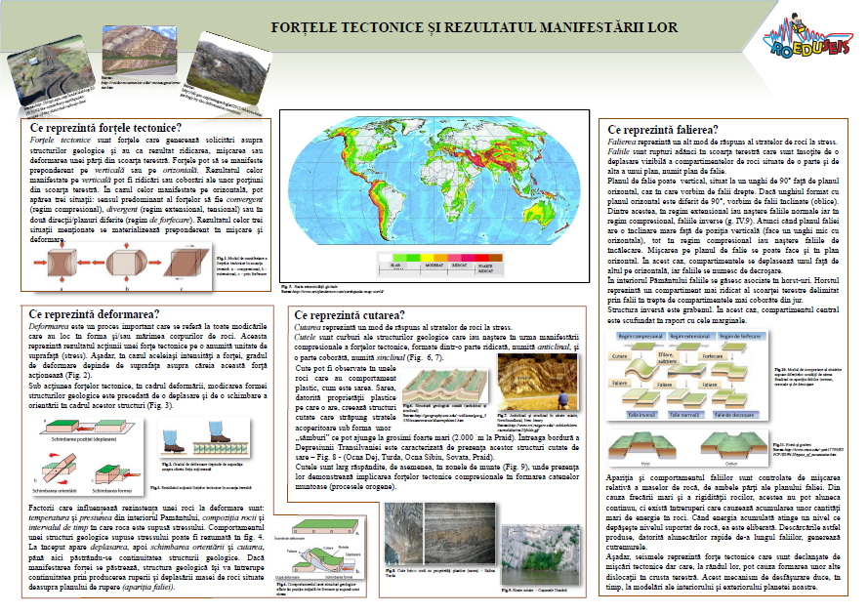
Task: Click the 'Schimbarea poziției (deplasare)' label
Action: (84, 439)
